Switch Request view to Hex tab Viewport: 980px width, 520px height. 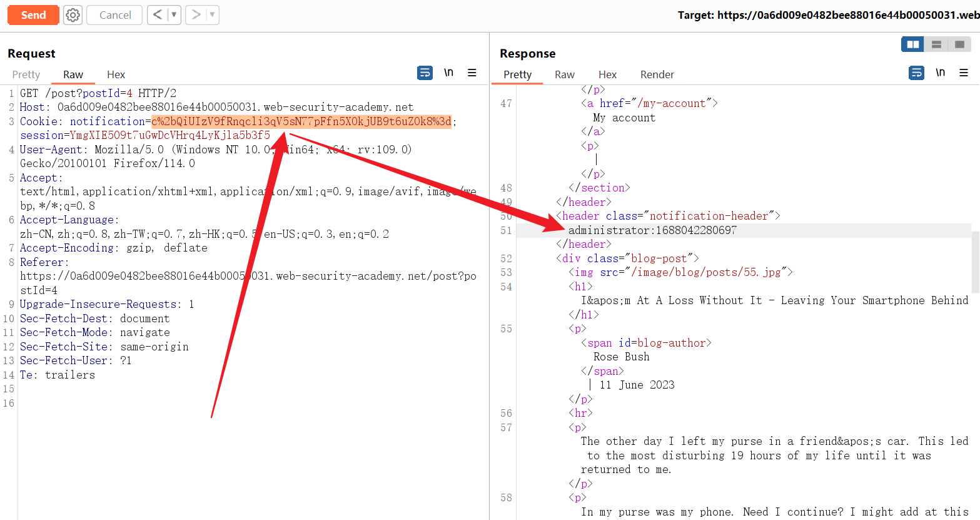click(116, 74)
